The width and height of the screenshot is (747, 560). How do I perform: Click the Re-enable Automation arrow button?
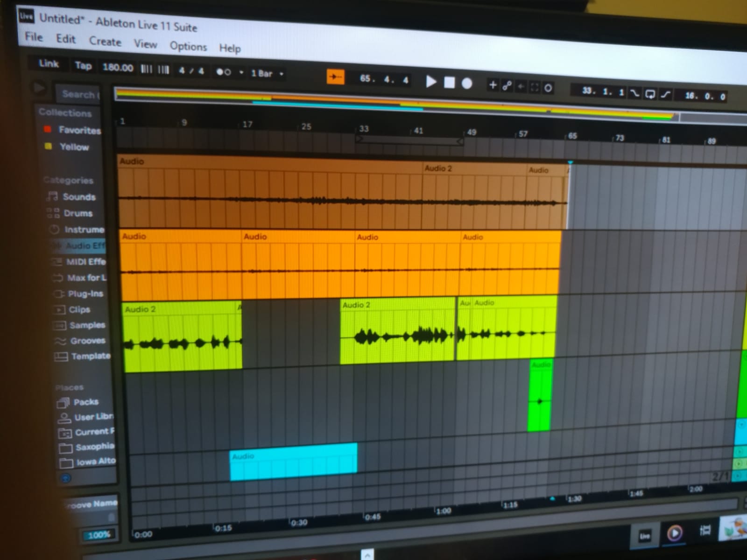click(x=521, y=86)
